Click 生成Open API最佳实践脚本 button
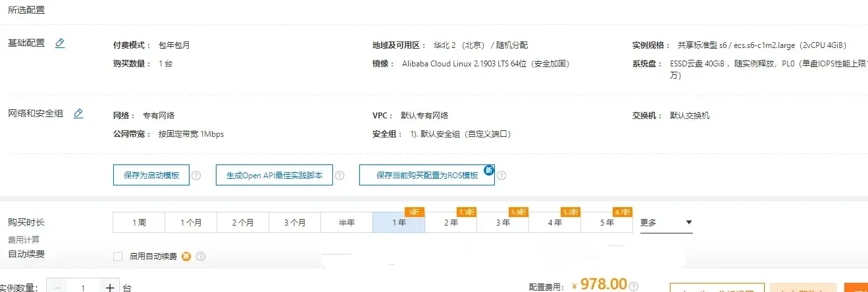Viewport: 868px width, 292px height. [274, 176]
